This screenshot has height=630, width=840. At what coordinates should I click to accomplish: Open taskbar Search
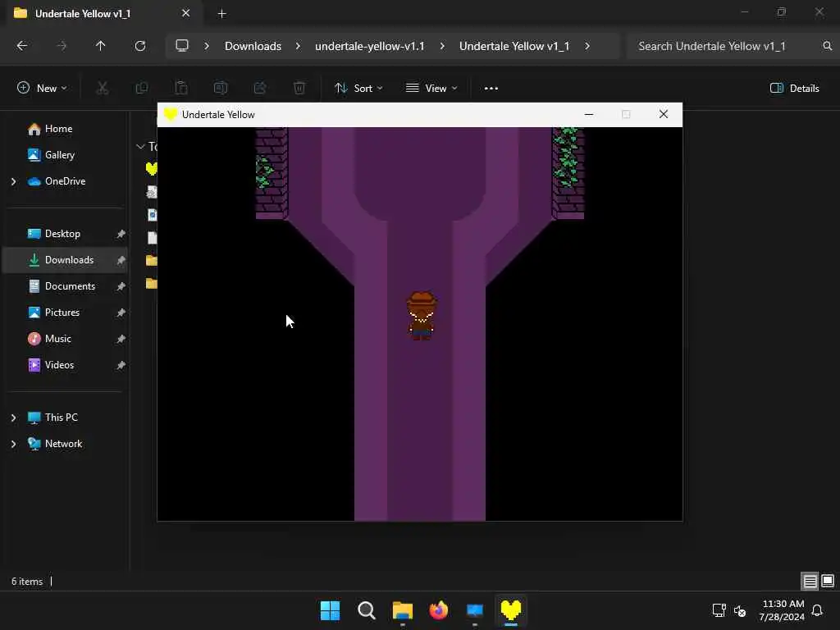click(x=367, y=610)
